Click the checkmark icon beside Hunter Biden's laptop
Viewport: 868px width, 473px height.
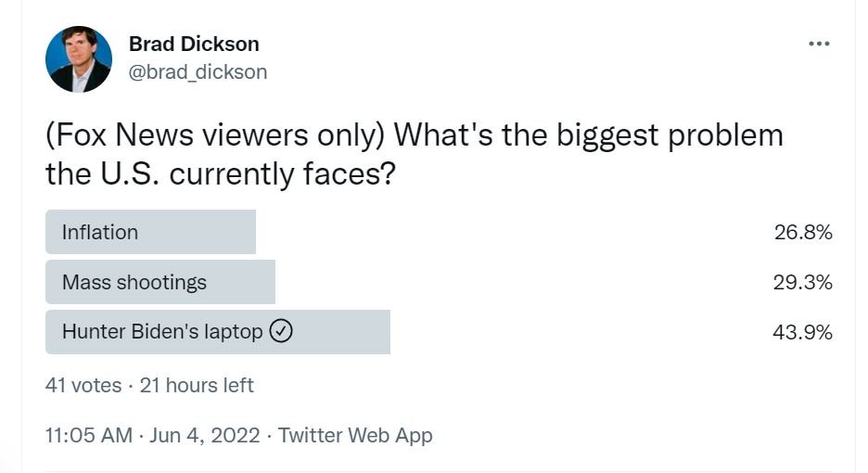(x=281, y=331)
